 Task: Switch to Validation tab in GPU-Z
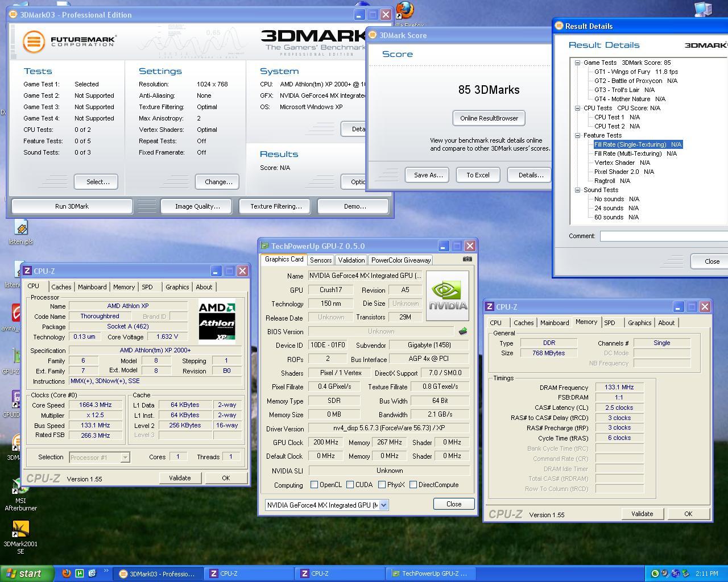351,260
